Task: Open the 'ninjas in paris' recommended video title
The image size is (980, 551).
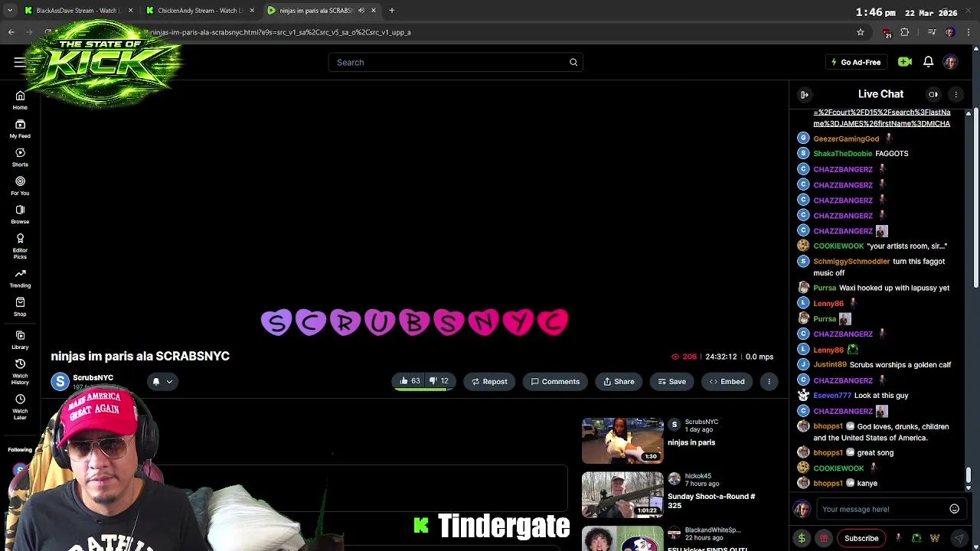Action: click(x=691, y=442)
